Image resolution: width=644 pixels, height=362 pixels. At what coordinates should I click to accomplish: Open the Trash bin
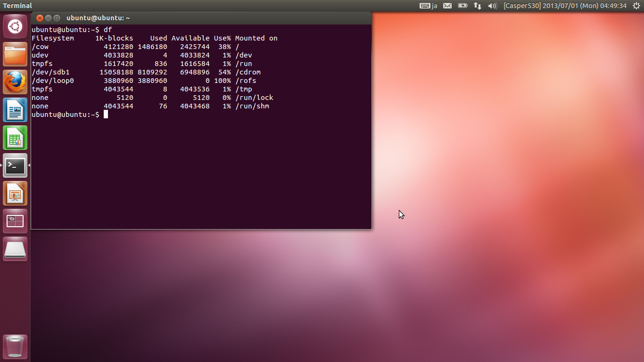coord(15,347)
